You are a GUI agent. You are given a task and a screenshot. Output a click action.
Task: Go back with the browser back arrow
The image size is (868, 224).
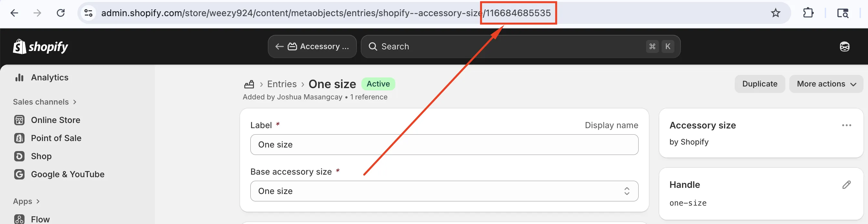pyautogui.click(x=15, y=13)
